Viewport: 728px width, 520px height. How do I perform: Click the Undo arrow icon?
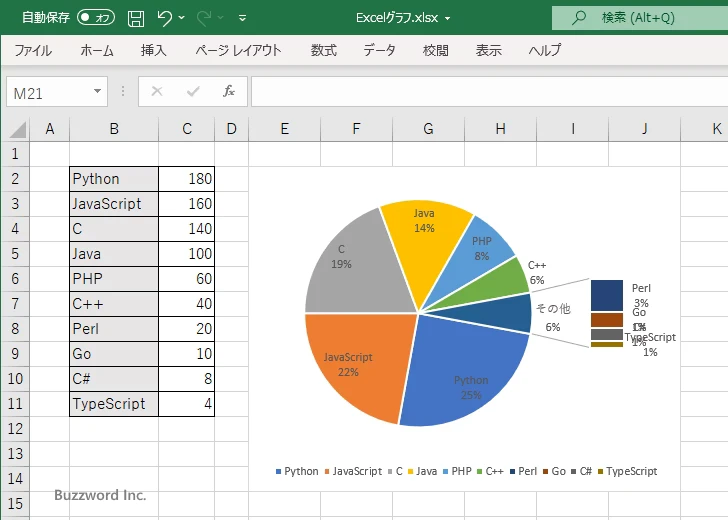tap(165, 18)
